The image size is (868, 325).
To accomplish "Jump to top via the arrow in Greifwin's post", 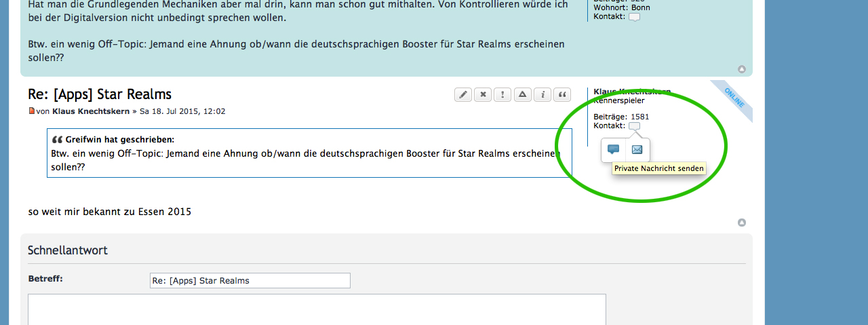I will pyautogui.click(x=741, y=69).
